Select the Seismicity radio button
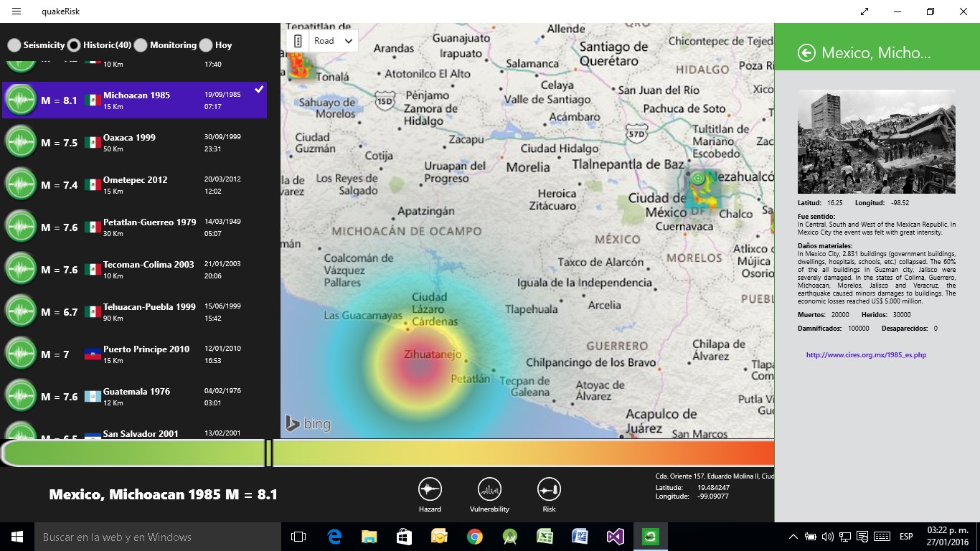The height and width of the screenshot is (551, 980). 14,45
